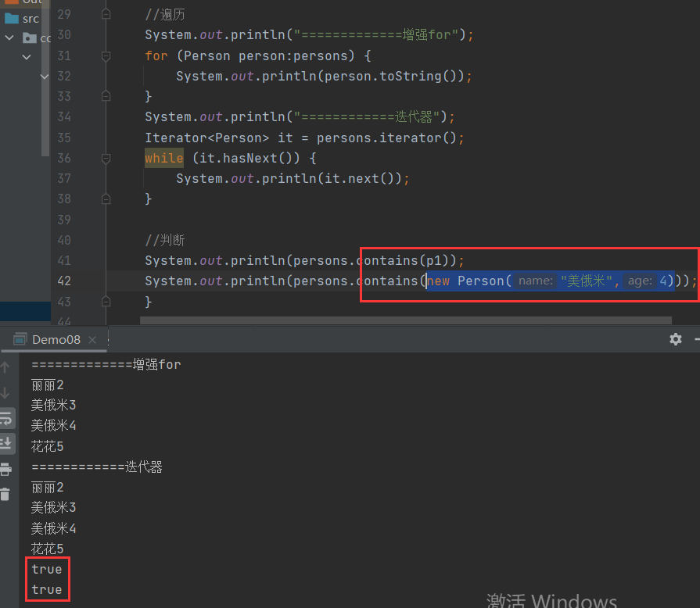700x608 pixels.
Task: Click the "美俄米" string literal on line 42
Action: (x=587, y=281)
